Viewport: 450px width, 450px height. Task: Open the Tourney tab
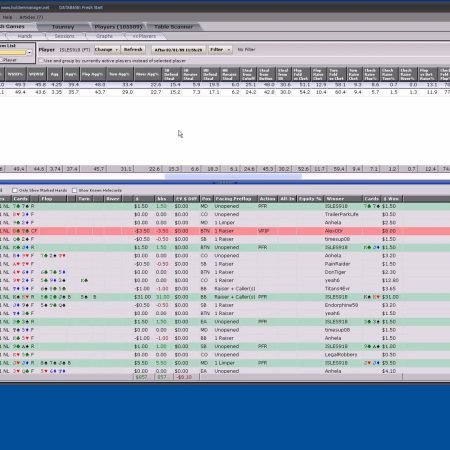[x=63, y=27]
